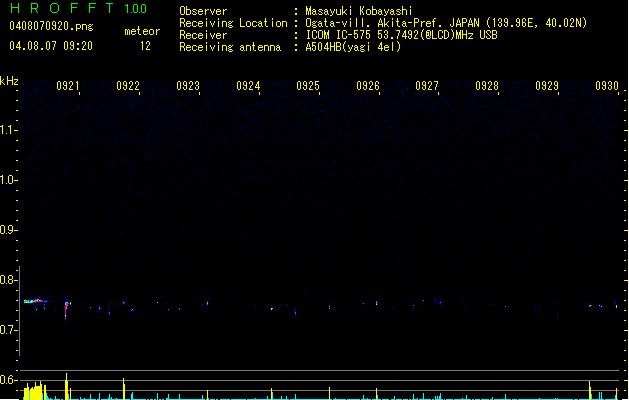Click the 0928 time marker
This screenshot has width=629, height=400.
487,86
